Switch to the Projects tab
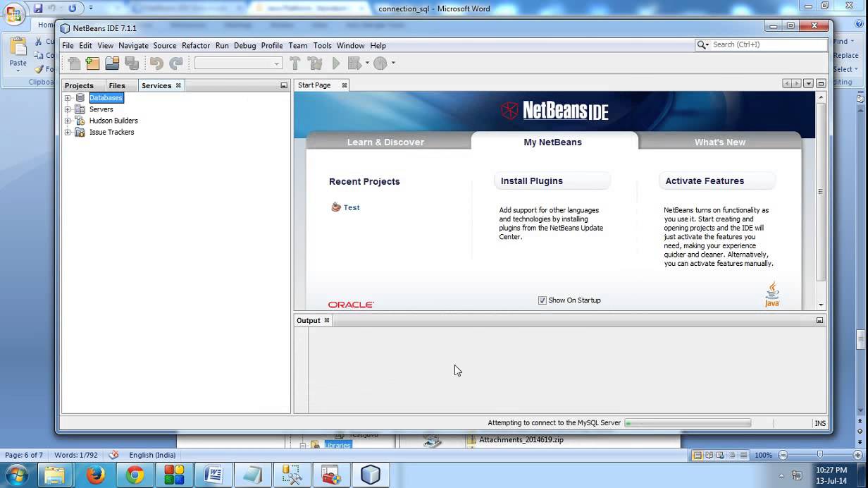The width and height of the screenshot is (868, 488). pyautogui.click(x=79, y=85)
